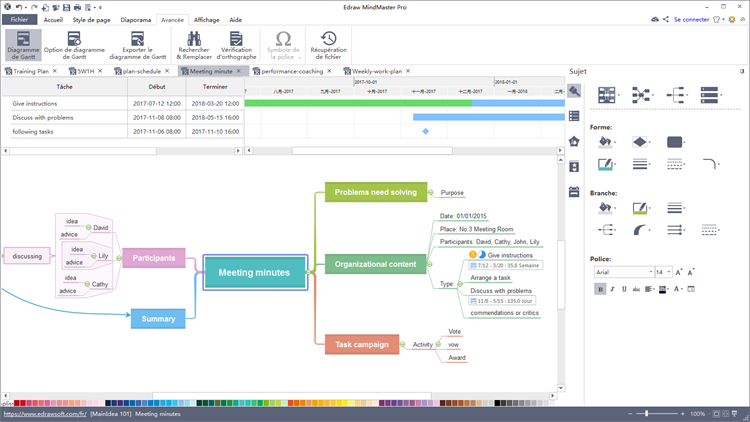Open the Diaporama ribbon tab
750x422 pixels.
tap(136, 20)
